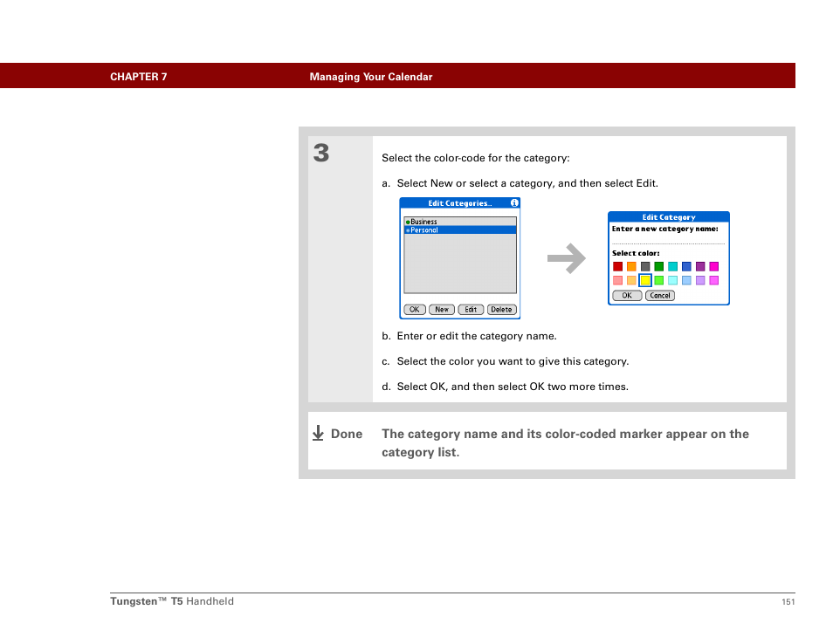833x644 pixels.
Task: Click the page number 151
Action: pos(788,601)
